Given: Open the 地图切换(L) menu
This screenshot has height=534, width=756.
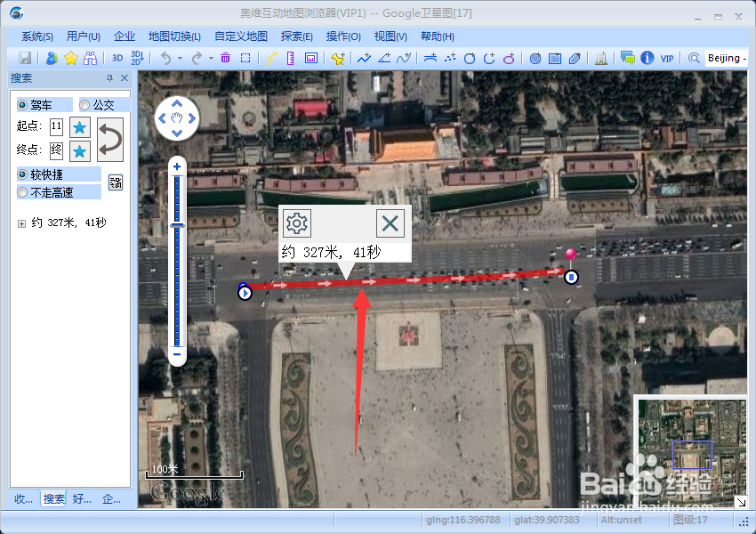Looking at the screenshot, I should coord(174,36).
